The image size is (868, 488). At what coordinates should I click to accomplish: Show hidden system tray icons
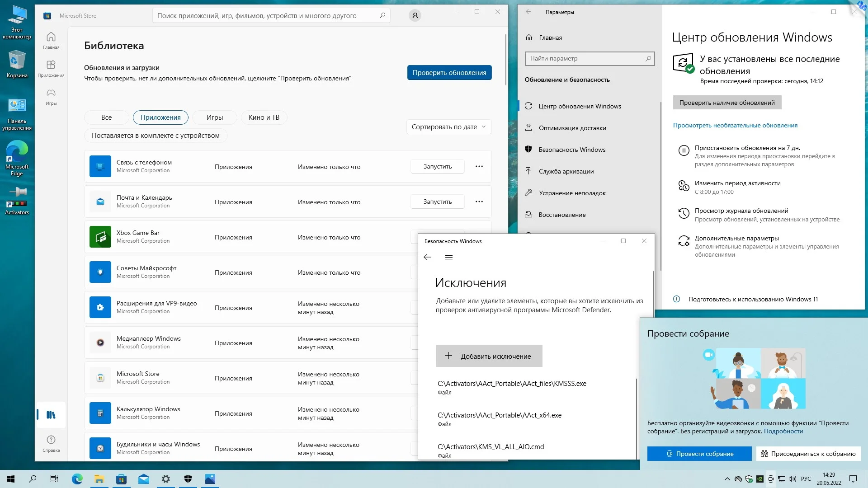tap(726, 479)
